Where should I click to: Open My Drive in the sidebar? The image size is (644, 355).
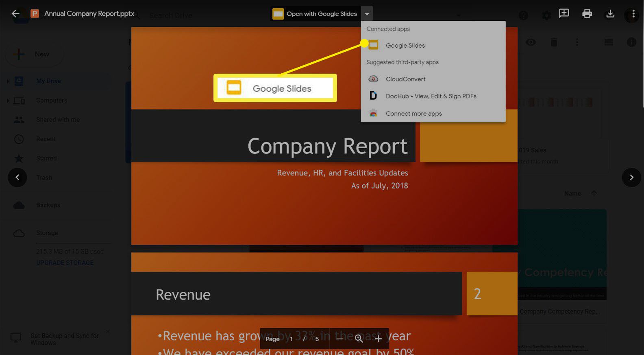(48, 81)
